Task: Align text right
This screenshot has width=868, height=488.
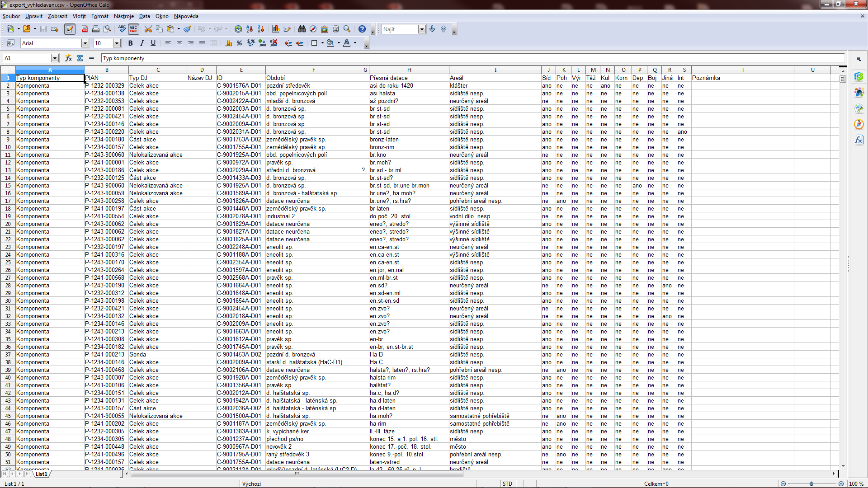Action: pos(191,43)
